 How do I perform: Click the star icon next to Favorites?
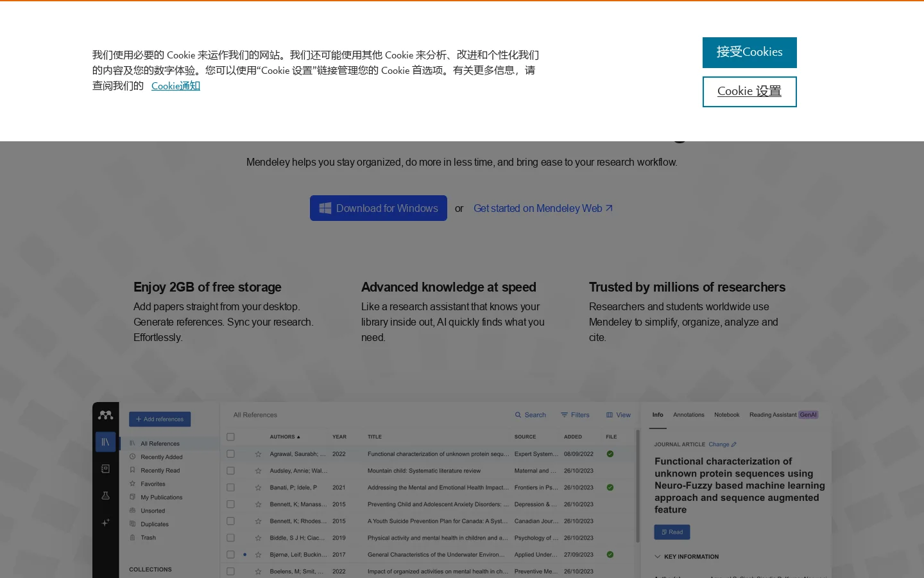click(x=133, y=484)
